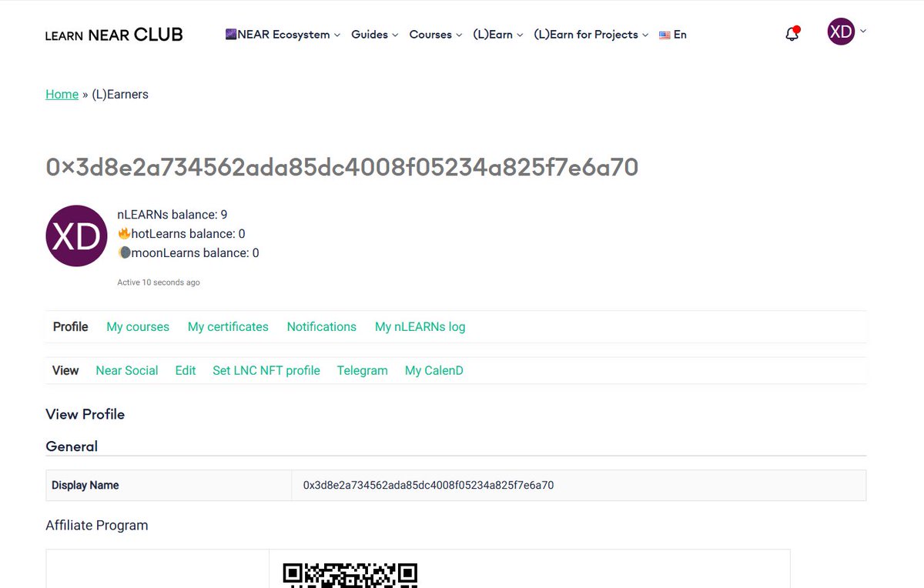This screenshot has width=924, height=588.
Task: Click the Learn Near Club logo
Action: pos(114,35)
